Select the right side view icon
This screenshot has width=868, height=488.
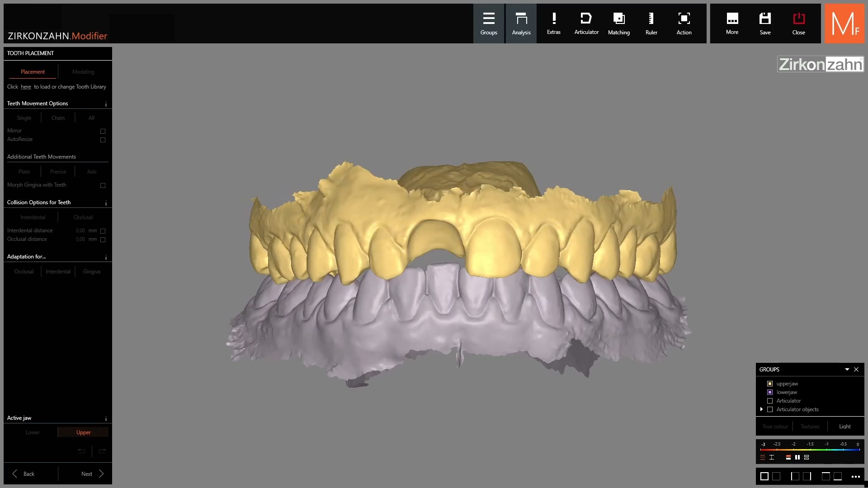pos(807,476)
